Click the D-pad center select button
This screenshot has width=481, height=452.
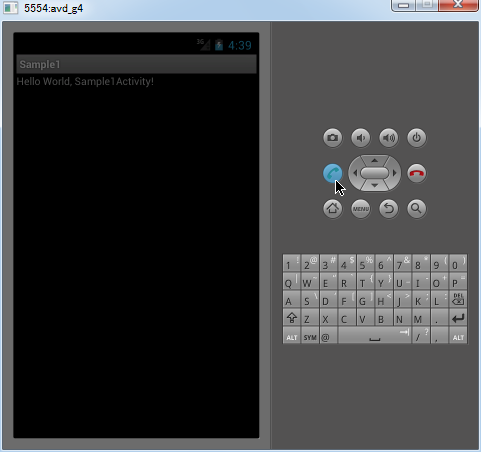pos(375,173)
